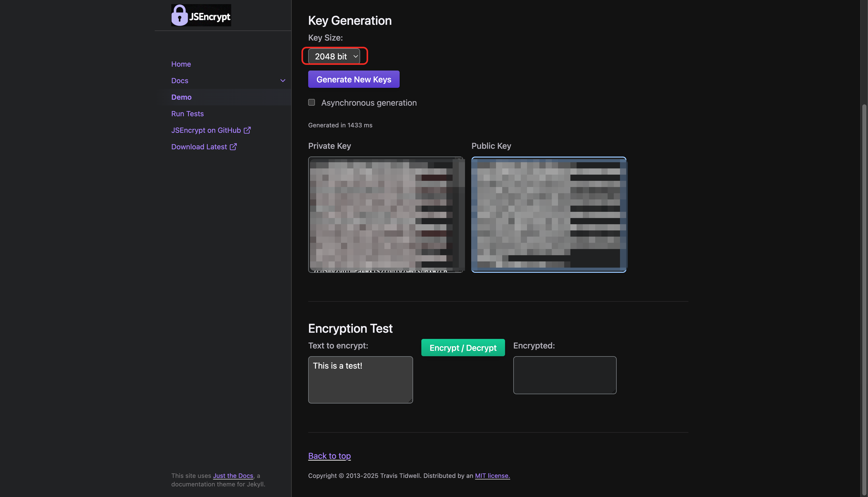Image resolution: width=868 pixels, height=497 pixels.
Task: Enable Asynchronous generation checkbox
Action: click(311, 102)
